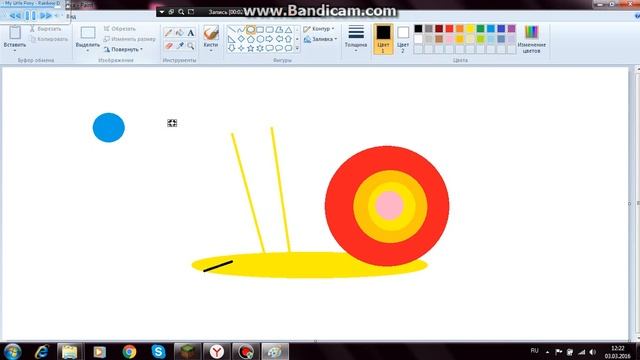Click the Копировать copy button
640x360 pixels.
pos(49,39)
